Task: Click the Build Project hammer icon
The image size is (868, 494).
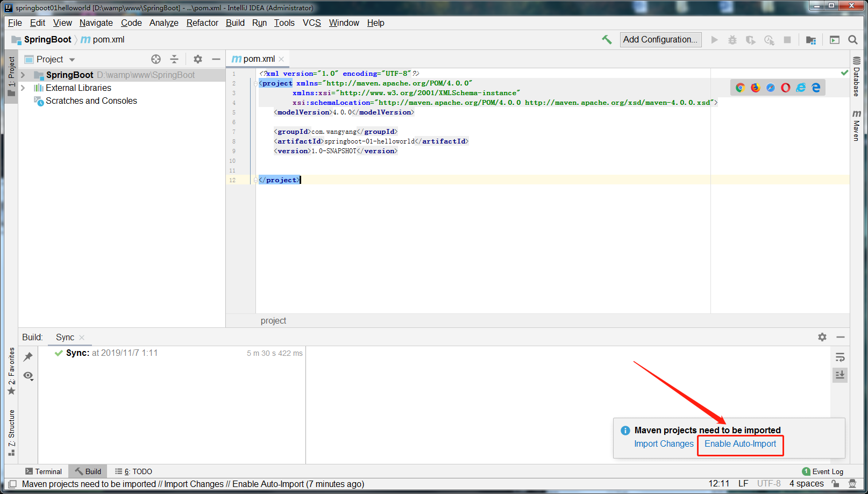Action: 607,39
